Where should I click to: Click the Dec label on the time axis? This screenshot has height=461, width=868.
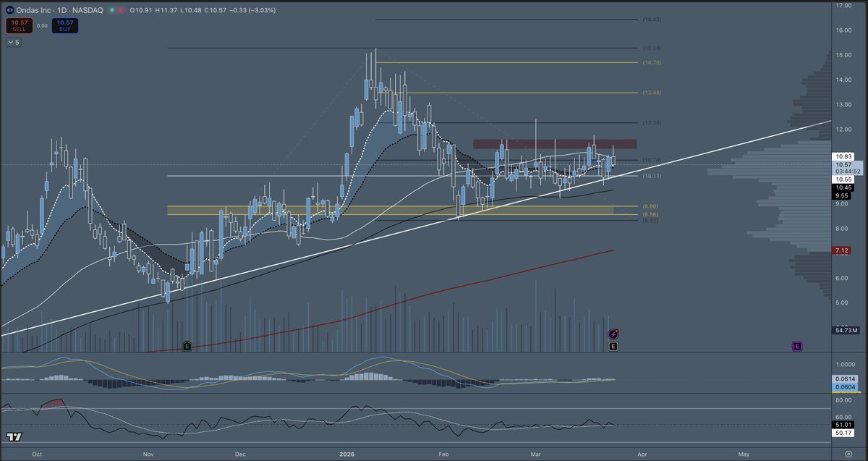point(240,454)
